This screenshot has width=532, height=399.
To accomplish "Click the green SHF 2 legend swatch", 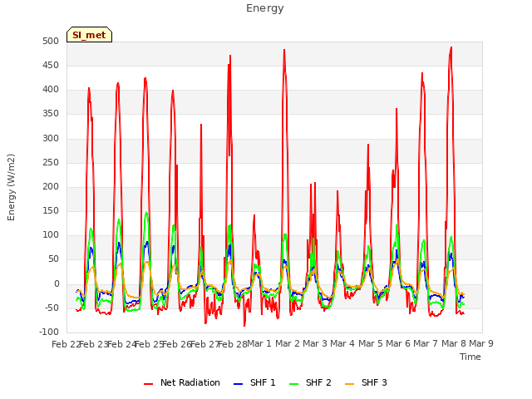I will (x=293, y=384).
